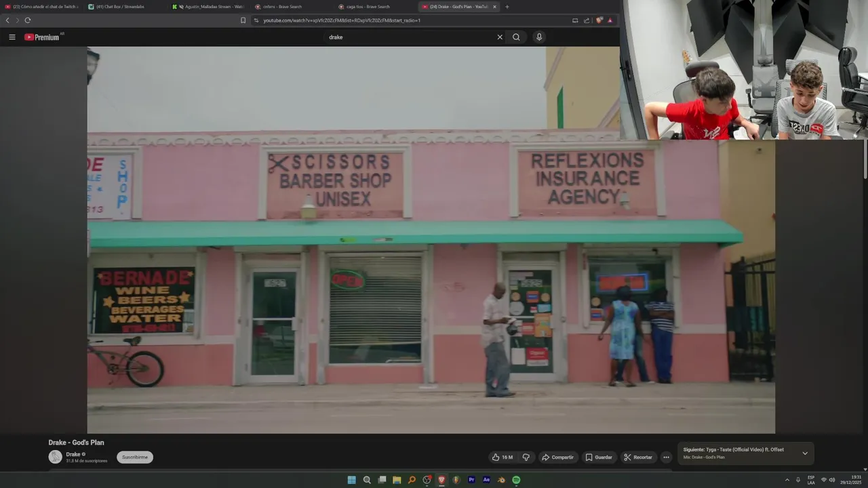
Task: Open the YouTube hamburger guide menu
Action: (x=12, y=37)
